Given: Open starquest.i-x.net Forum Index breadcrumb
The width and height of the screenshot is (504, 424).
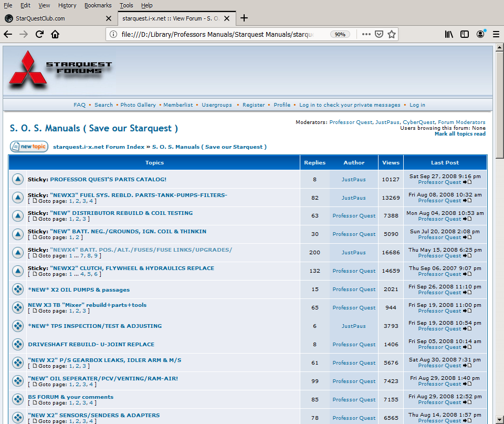Looking at the screenshot, I should click(x=99, y=147).
